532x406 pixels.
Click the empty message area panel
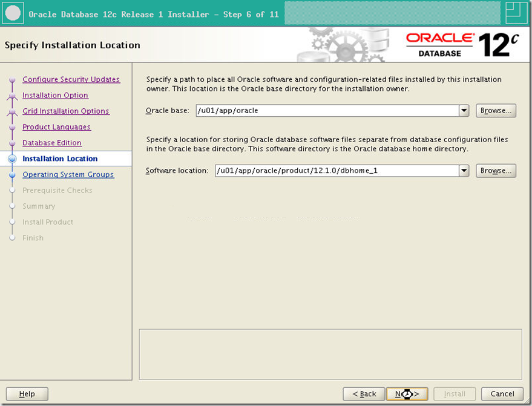[x=330, y=354]
